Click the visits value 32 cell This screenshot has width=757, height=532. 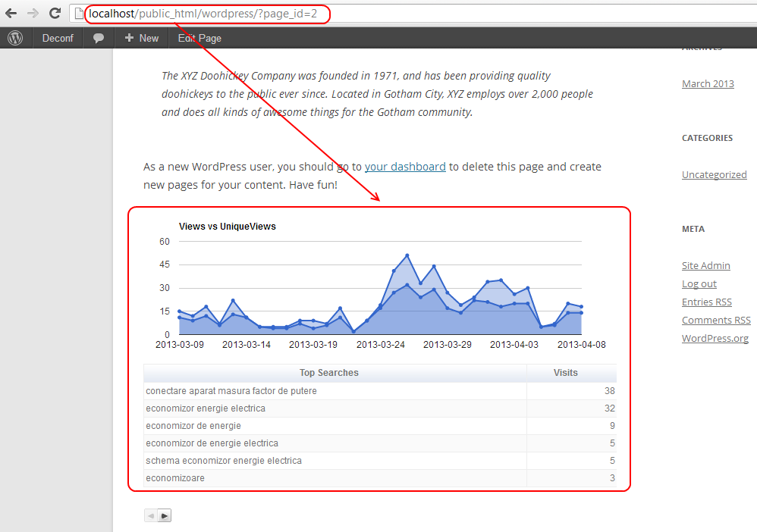(x=572, y=408)
